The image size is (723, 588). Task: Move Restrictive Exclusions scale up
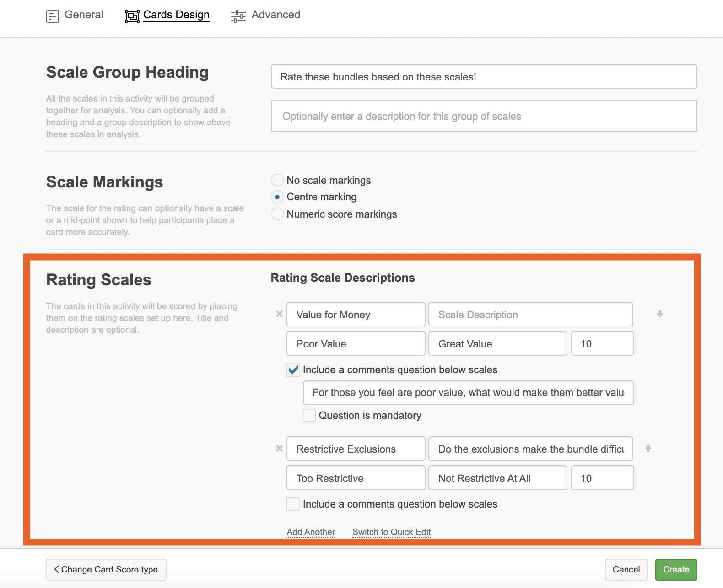(648, 449)
